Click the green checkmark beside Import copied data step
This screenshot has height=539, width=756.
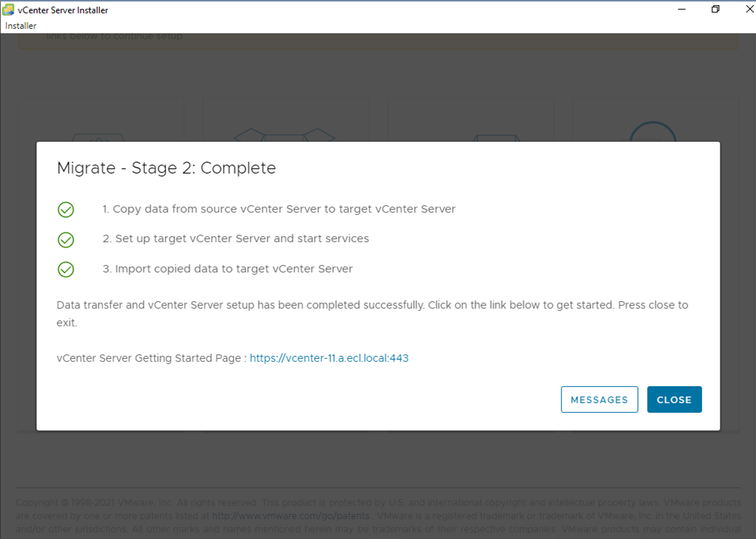pyautogui.click(x=66, y=269)
